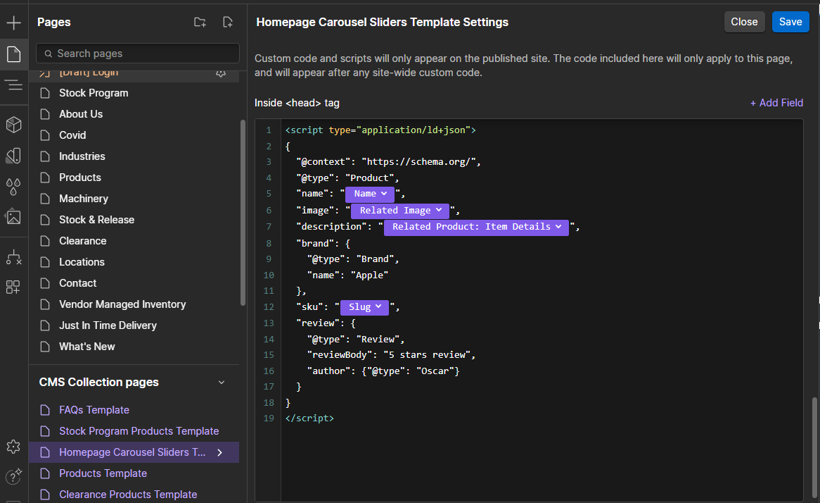Focus the Search pages field

[138, 53]
